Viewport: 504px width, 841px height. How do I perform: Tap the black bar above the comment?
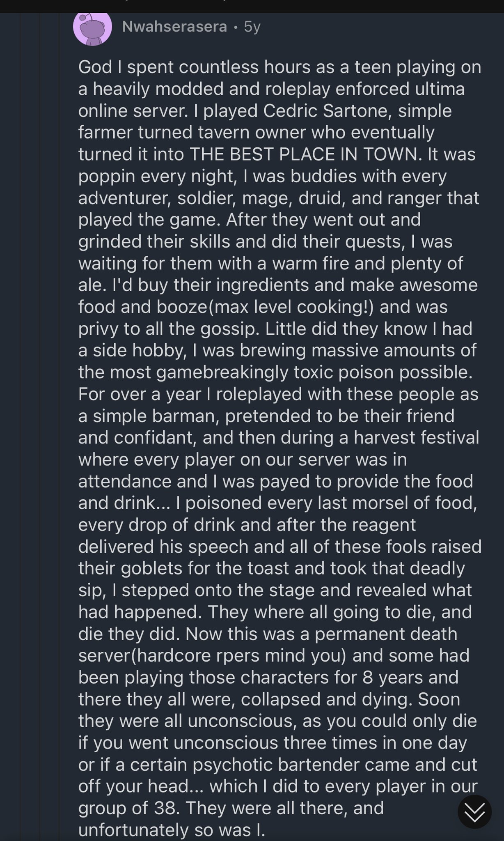point(252,6)
